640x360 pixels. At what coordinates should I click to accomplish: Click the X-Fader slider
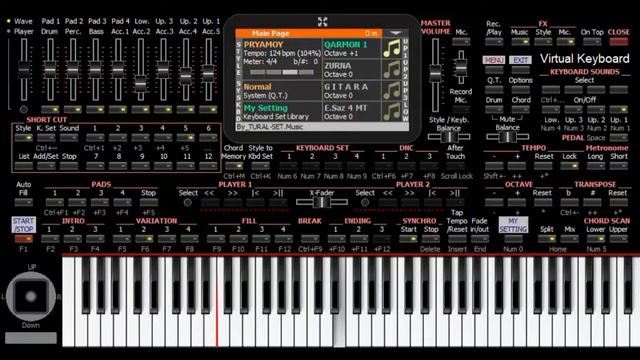(322, 202)
